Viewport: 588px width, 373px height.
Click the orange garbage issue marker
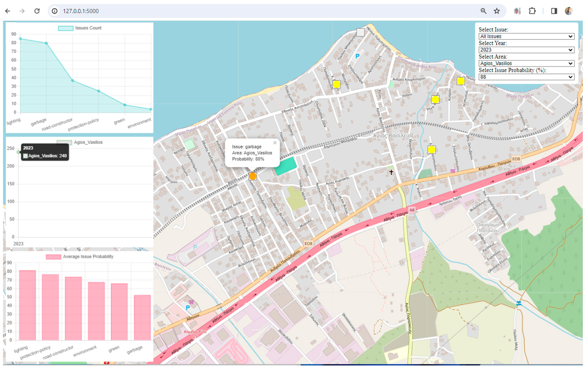click(253, 176)
